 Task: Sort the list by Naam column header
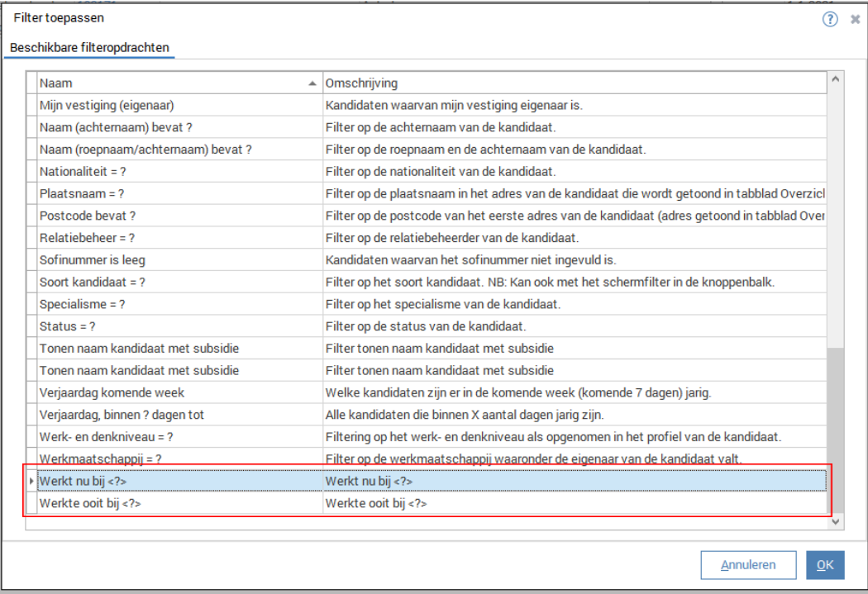[174, 83]
